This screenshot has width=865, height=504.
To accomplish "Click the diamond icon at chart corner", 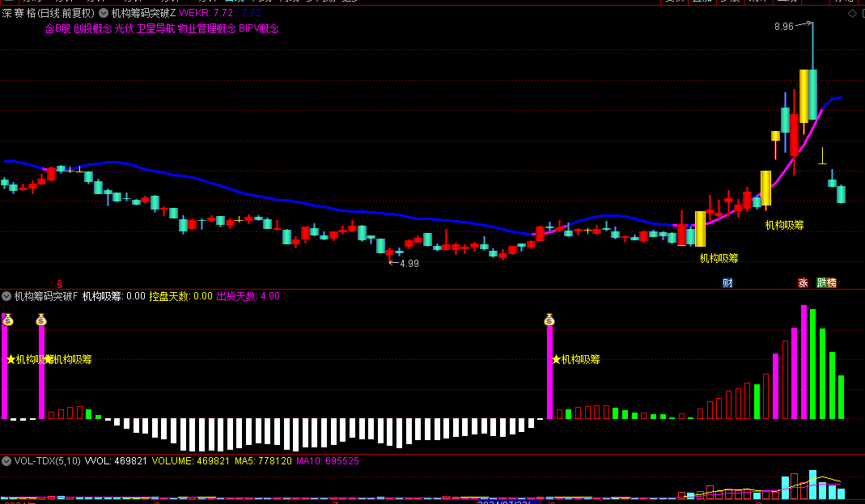I will pyautogui.click(x=852, y=13).
